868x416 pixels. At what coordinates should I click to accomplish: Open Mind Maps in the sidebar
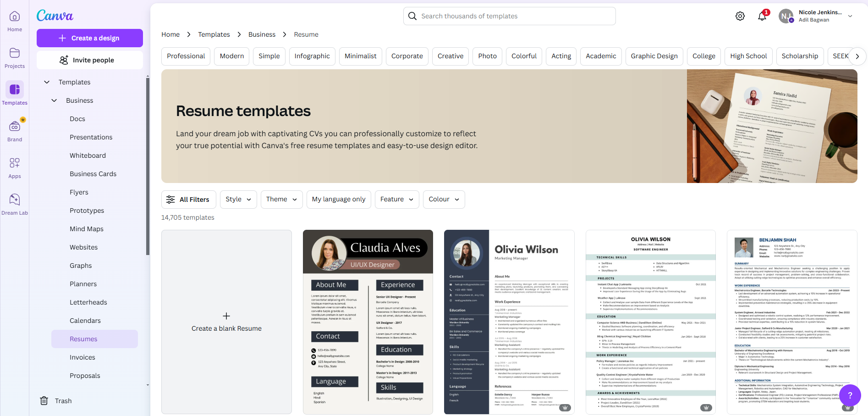point(87,229)
